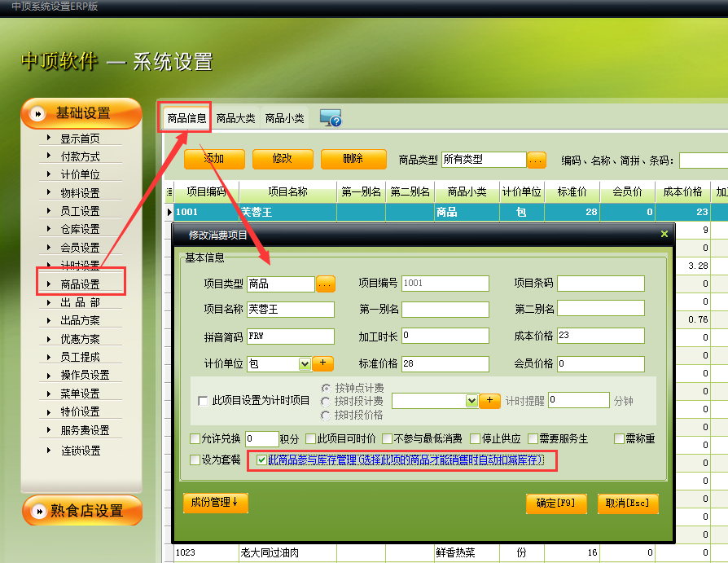
Task: Click the 删除 button
Action: 353,159
